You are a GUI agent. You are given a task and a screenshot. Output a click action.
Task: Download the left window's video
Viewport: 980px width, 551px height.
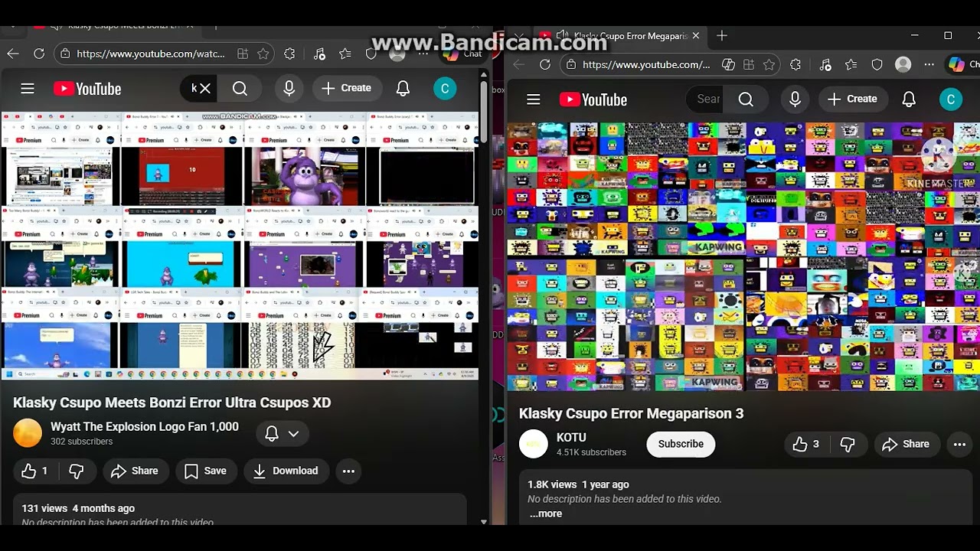pyautogui.click(x=286, y=471)
